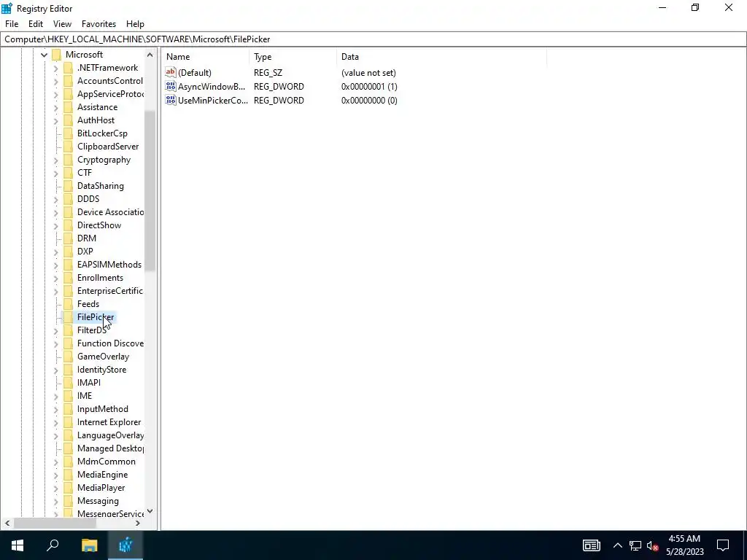Expand the FilterDS key

tap(55, 330)
